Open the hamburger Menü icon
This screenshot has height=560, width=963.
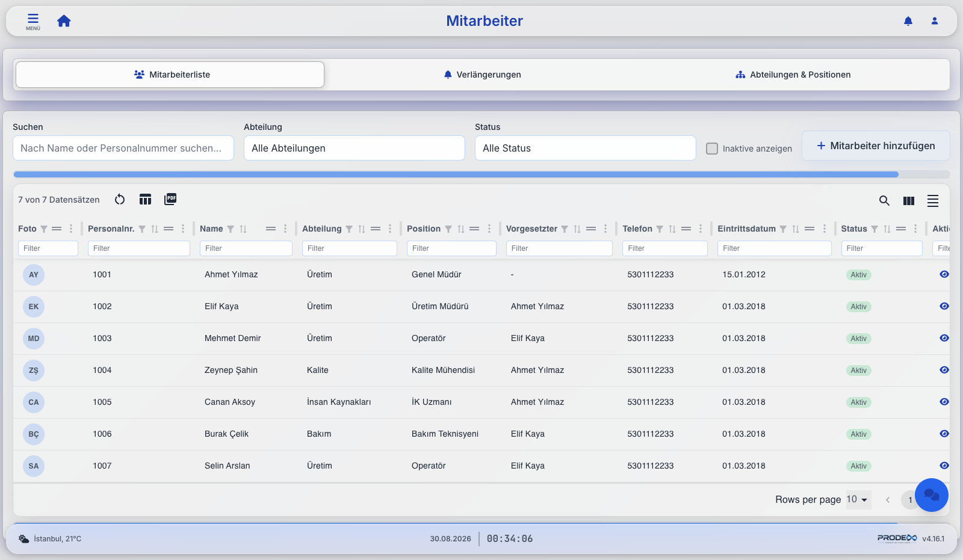(x=33, y=21)
